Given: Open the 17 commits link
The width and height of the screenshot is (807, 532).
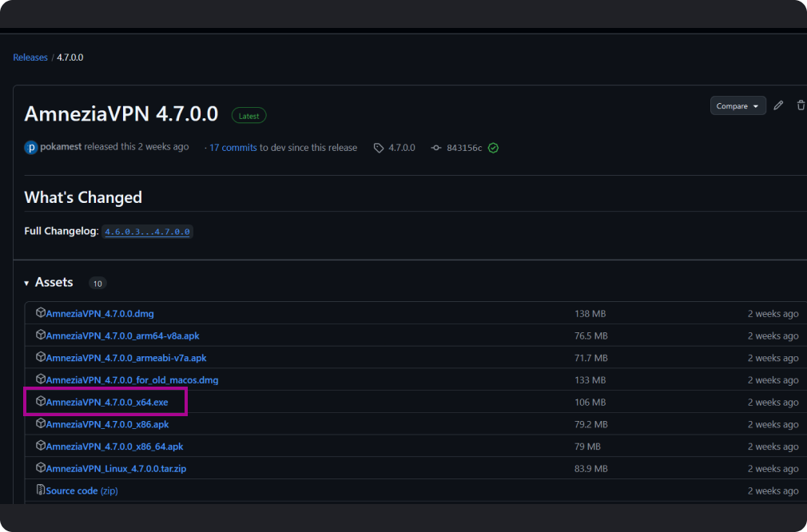Looking at the screenshot, I should (233, 148).
